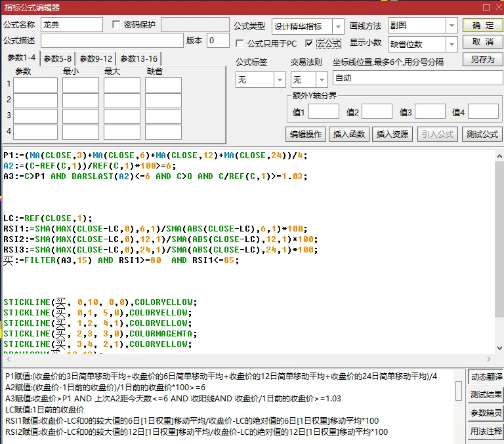Click the code editor scroll-down arrow
504x444 pixels.
pos(499,348)
